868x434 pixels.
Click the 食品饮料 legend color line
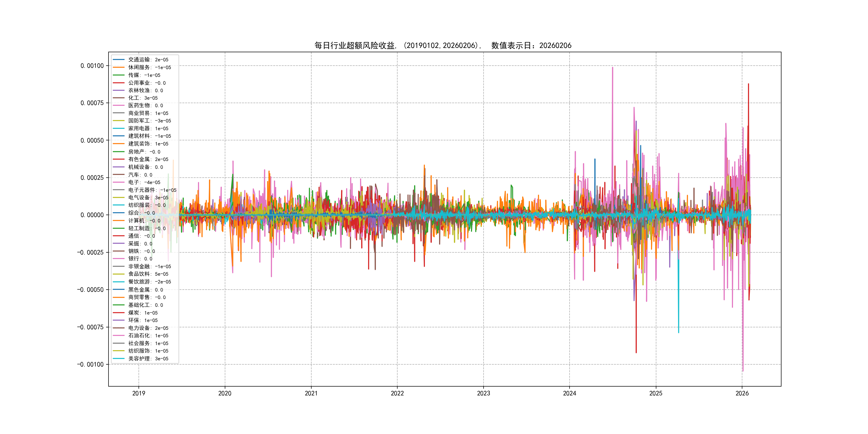pos(119,274)
